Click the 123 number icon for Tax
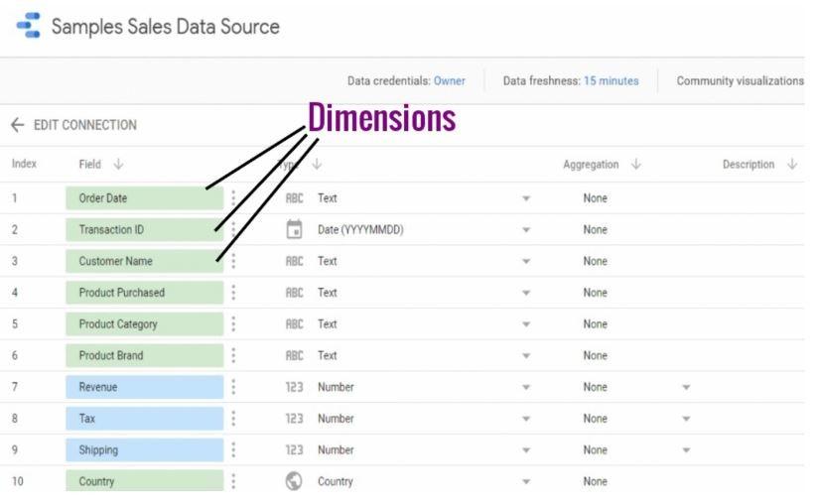This screenshot has width=816, height=504. pos(294,418)
